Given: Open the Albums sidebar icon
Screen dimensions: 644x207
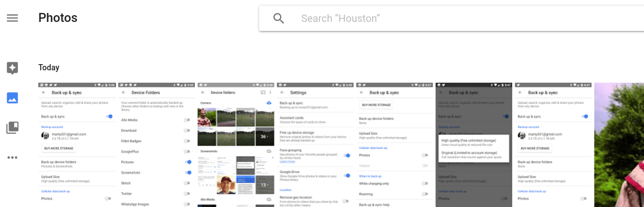Looking at the screenshot, I should coord(12,128).
